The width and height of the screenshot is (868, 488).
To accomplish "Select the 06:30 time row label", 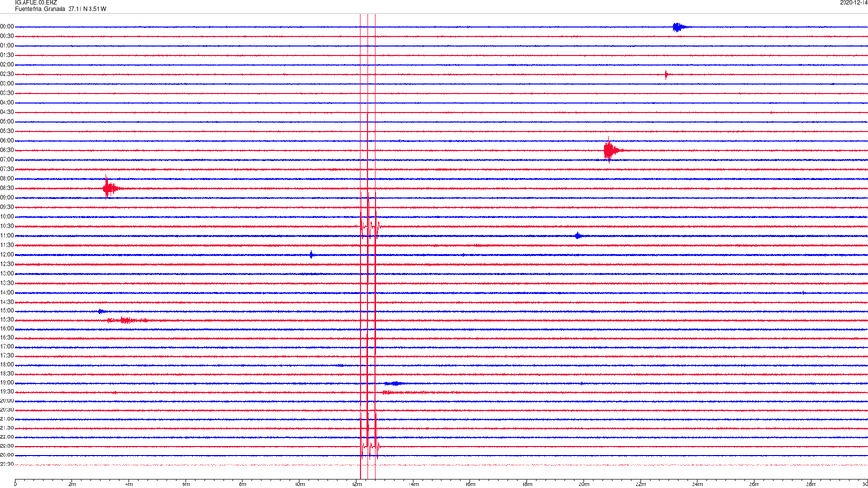I will 7,150.
